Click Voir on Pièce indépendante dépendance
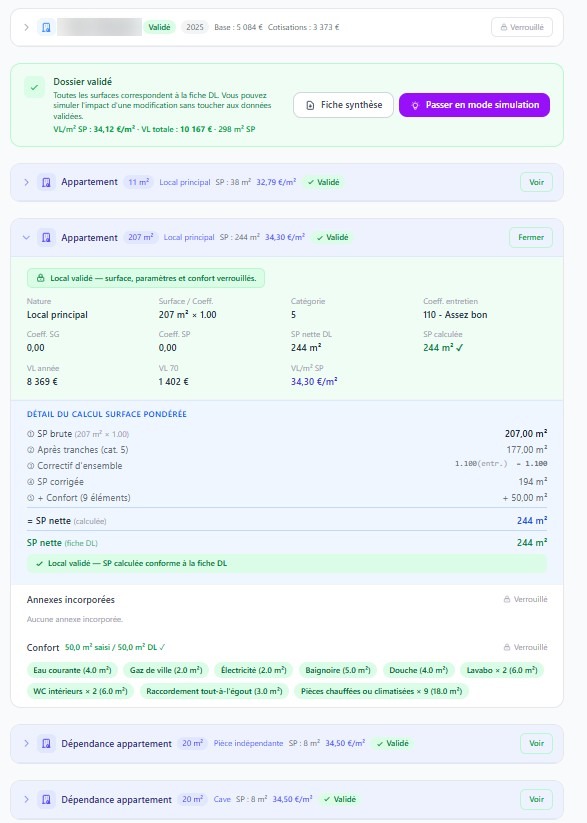Image resolution: width=587 pixels, height=823 pixels. (536, 744)
